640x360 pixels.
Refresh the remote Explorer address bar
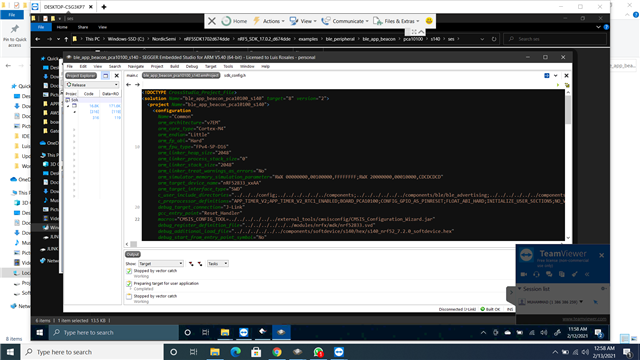pyautogui.click(x=494, y=39)
